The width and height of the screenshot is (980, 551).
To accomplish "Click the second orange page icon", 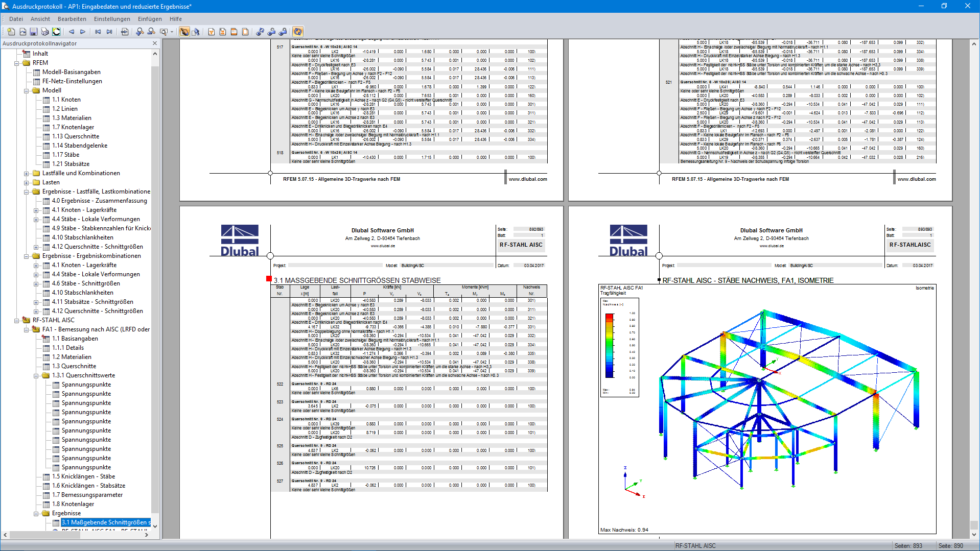I will click(x=223, y=32).
